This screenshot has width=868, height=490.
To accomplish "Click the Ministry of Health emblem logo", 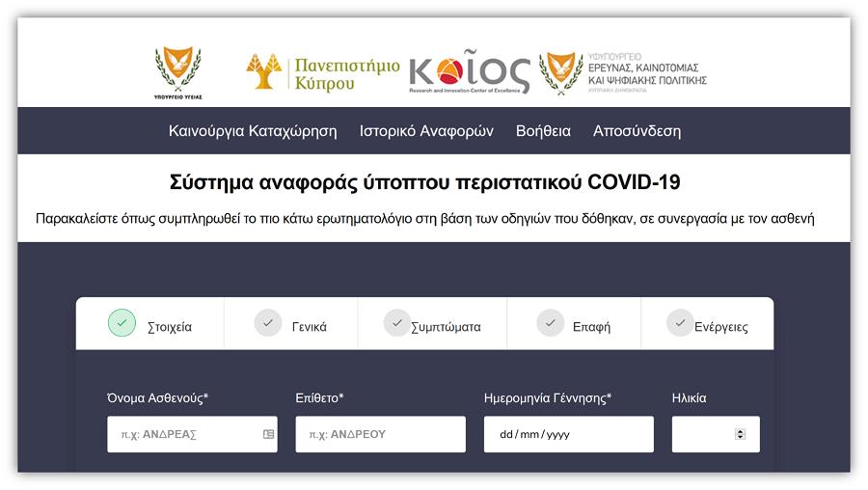I will 178,71.
